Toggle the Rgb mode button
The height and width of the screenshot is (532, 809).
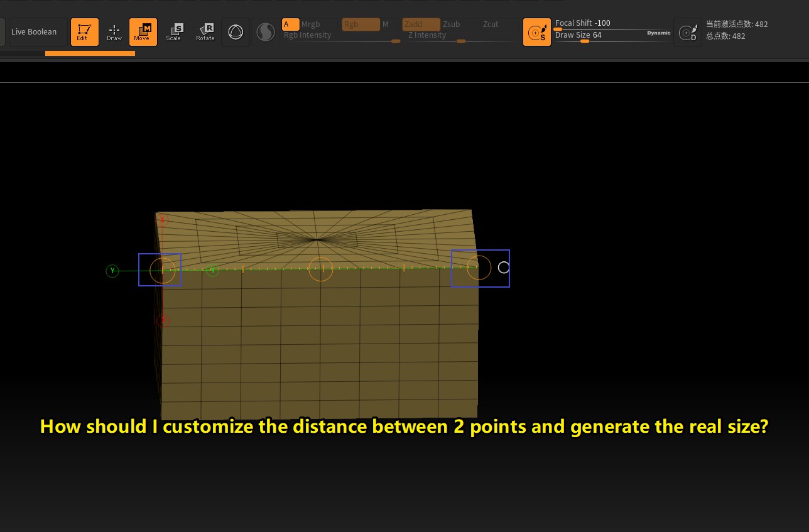361,24
